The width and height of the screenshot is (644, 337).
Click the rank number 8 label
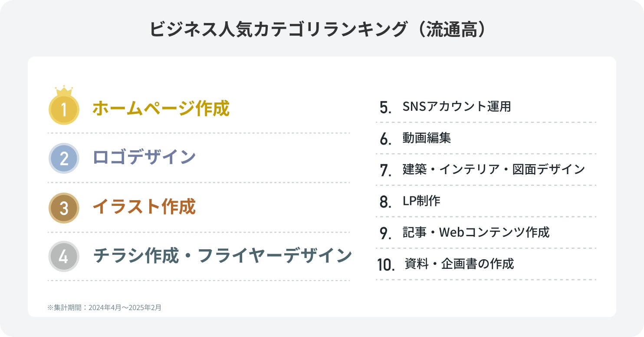385,202
